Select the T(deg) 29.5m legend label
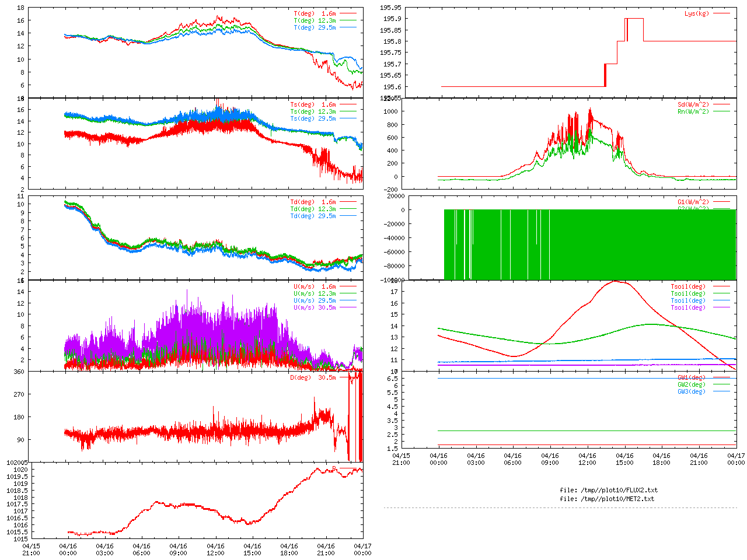 (x=315, y=27)
